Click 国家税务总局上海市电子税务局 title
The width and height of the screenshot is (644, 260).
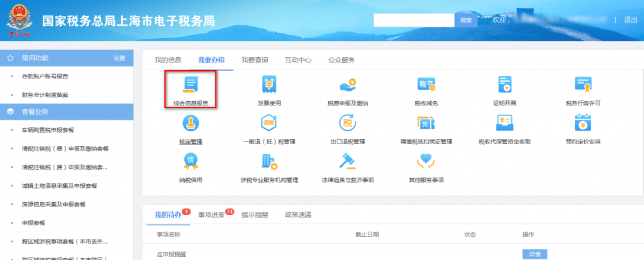[x=129, y=21]
